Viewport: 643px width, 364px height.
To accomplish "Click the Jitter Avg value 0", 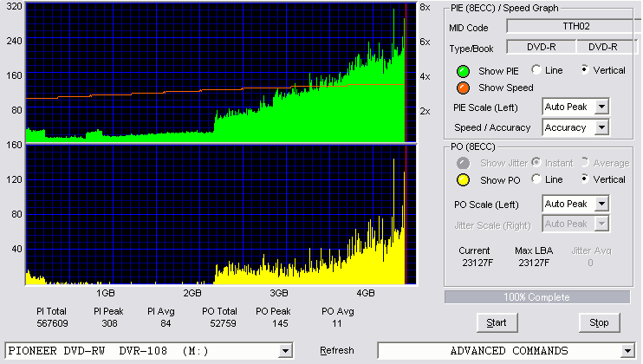I will tap(590, 263).
